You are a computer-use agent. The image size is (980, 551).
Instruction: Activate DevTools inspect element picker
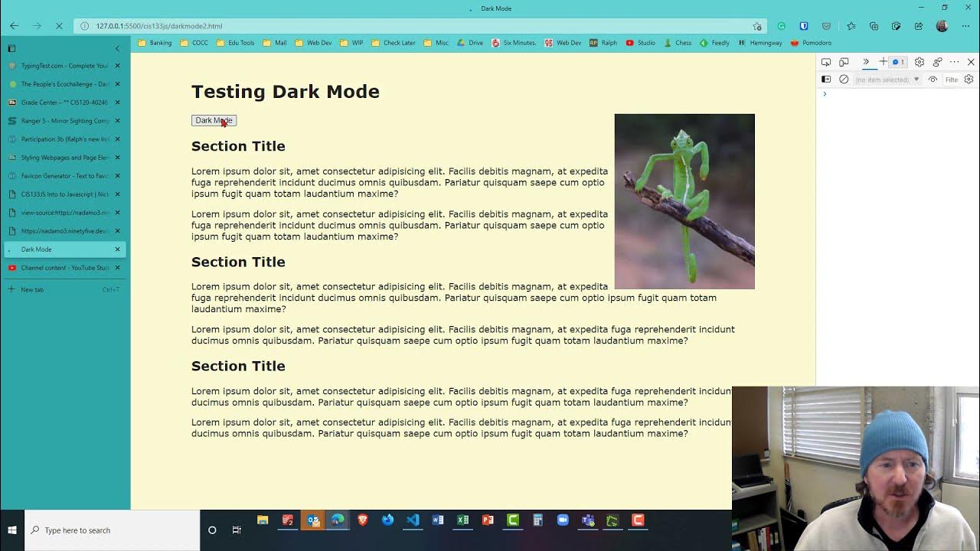tap(826, 62)
